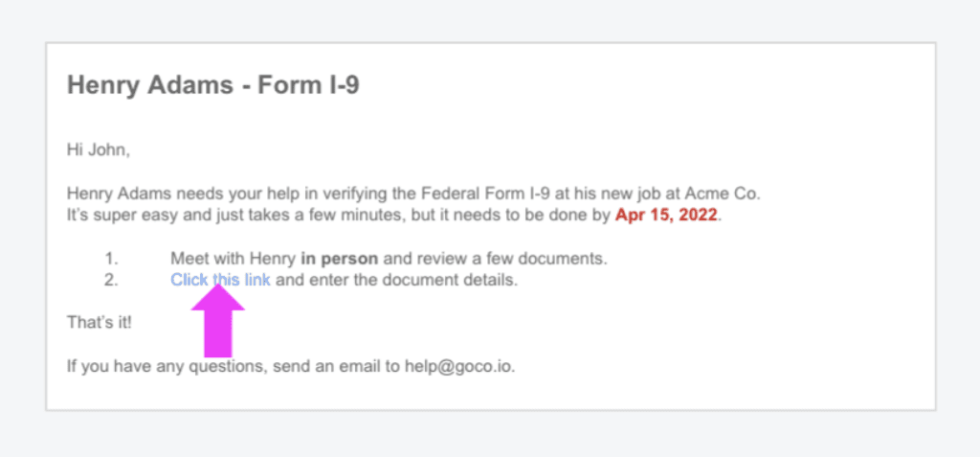Click list number "1."
This screenshot has height=457, width=980.
(111, 259)
